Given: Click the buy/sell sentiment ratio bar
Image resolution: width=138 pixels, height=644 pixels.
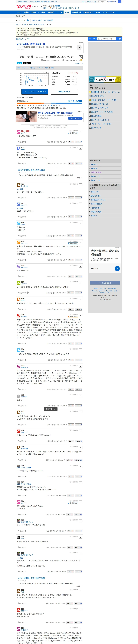Looking at the screenshot, I should tap(50, 103).
